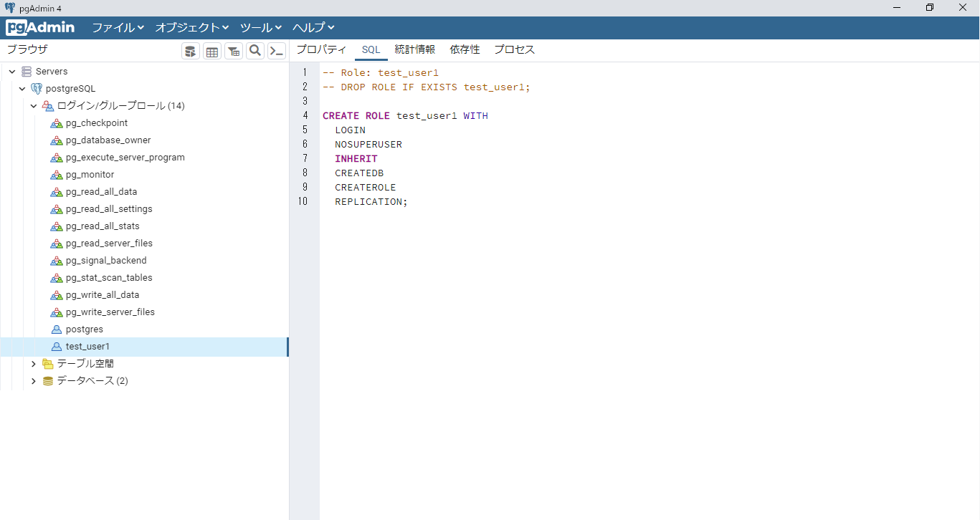
Task: Click the ブラウザ panel title
Action: (27, 49)
